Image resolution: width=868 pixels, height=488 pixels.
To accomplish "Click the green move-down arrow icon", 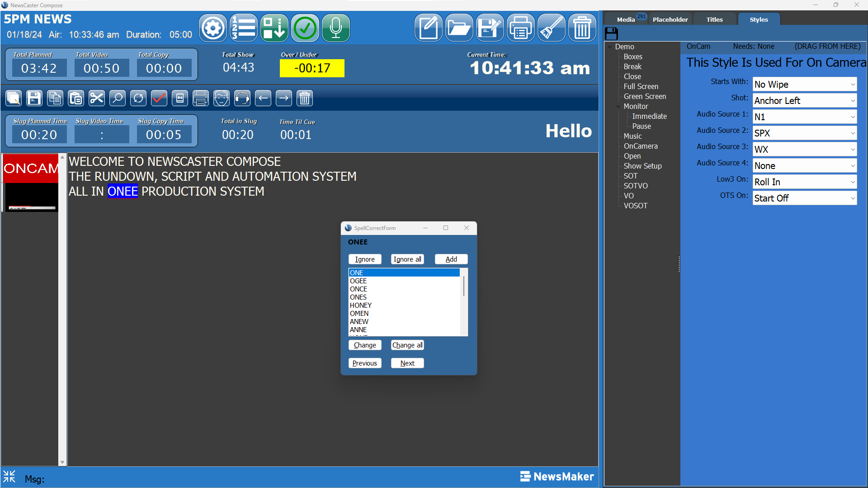I will (274, 28).
